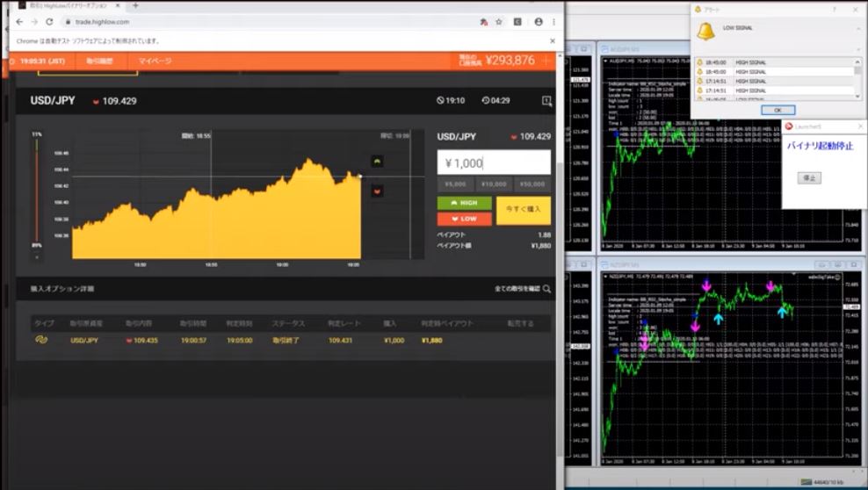The width and height of the screenshot is (868, 490).
Task: Click the ¥1,000 investment amount field
Action: pos(494,162)
